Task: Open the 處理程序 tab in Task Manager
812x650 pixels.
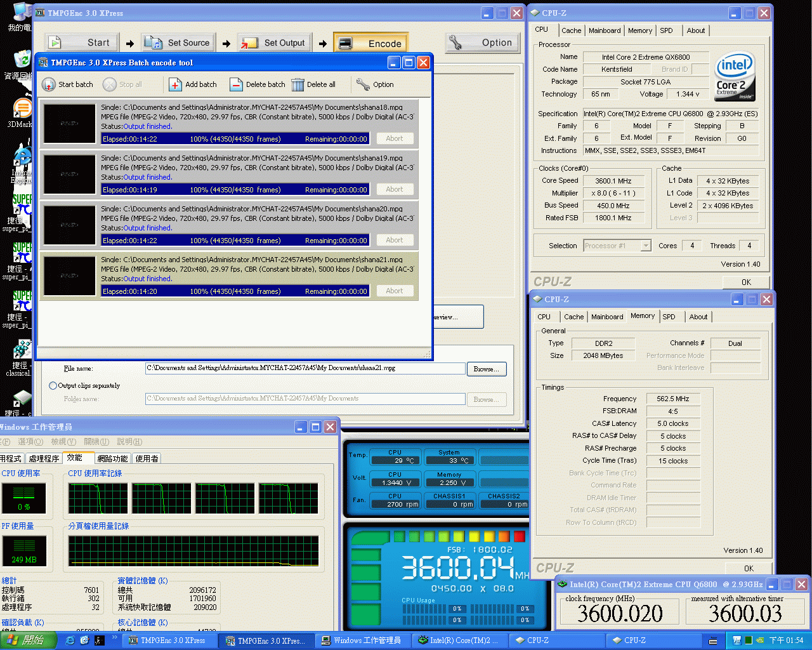Action: pos(44,458)
